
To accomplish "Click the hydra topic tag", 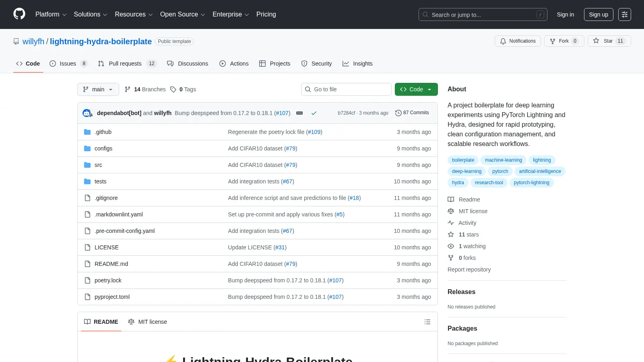I will (x=458, y=183).
